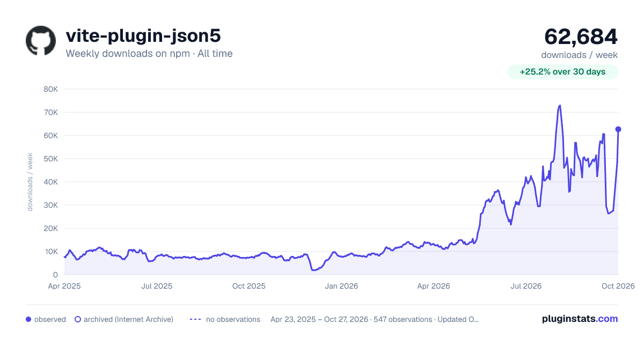The width and height of the screenshot is (644, 338).
Task: Click the Apr 2025 x-axis label
Action: 64,286
